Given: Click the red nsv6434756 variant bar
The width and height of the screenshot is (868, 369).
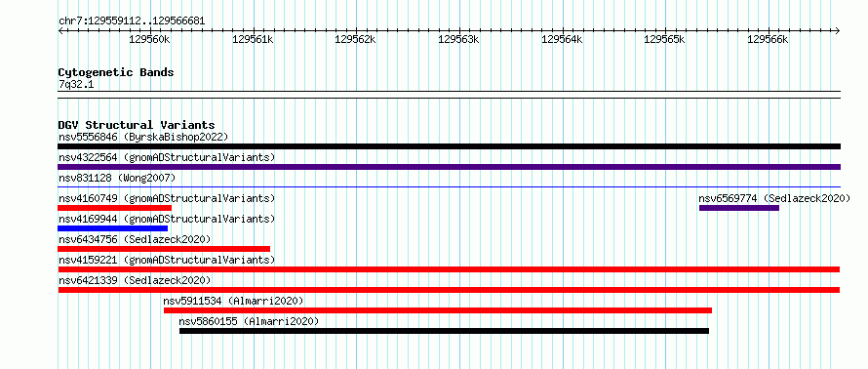Looking at the screenshot, I should [x=164, y=249].
